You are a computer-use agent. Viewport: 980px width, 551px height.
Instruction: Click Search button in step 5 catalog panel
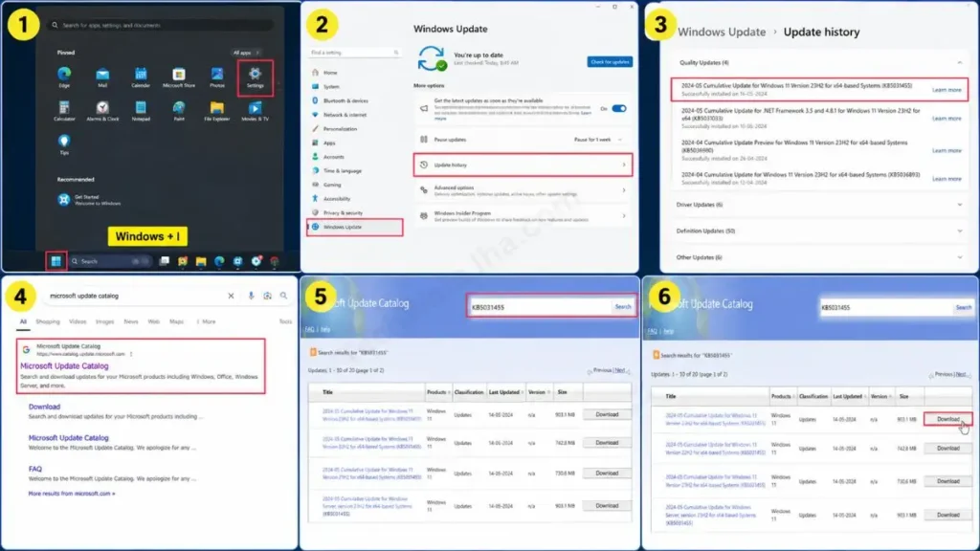[x=623, y=307]
